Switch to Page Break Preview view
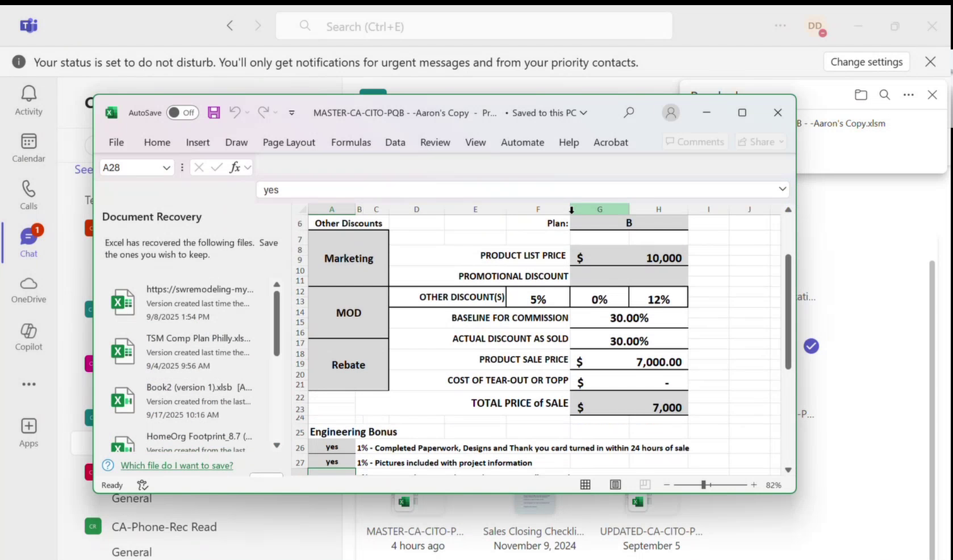The width and height of the screenshot is (953, 560). click(x=645, y=484)
